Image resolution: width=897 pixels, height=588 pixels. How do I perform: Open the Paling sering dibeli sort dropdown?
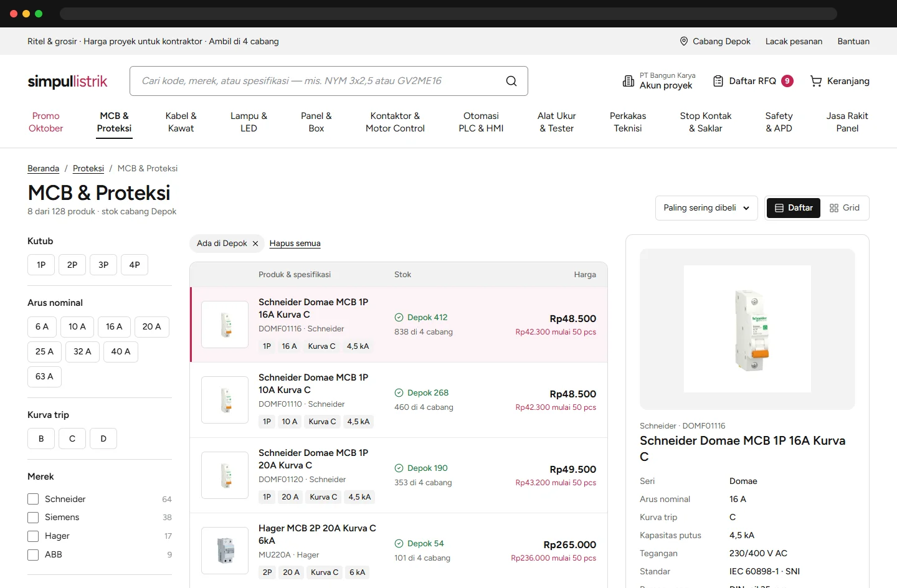pyautogui.click(x=706, y=208)
